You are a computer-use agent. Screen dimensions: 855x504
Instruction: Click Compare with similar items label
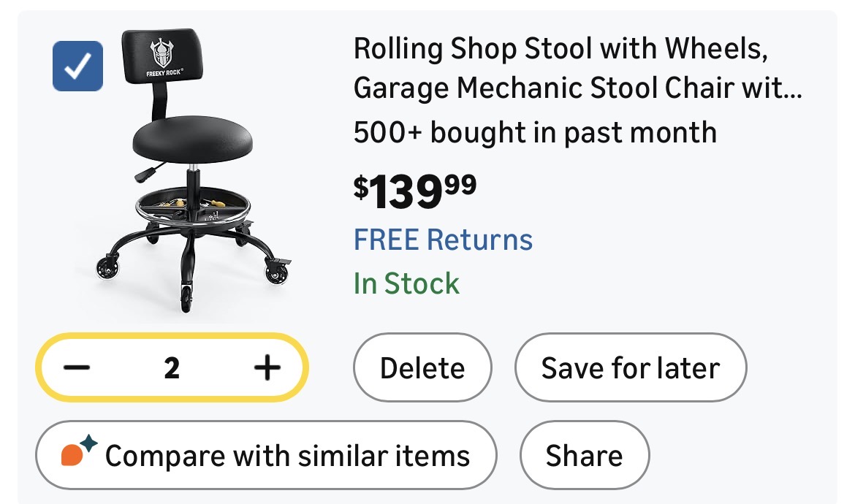287,457
